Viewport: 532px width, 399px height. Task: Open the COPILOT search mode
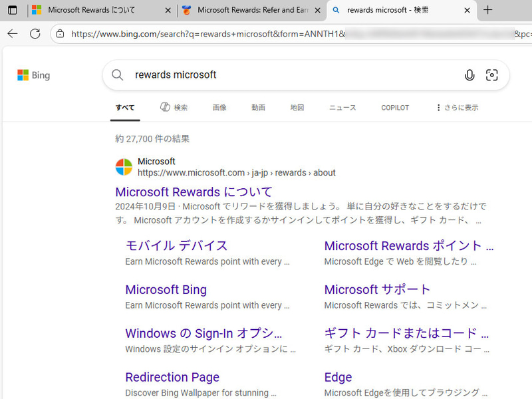click(x=394, y=107)
